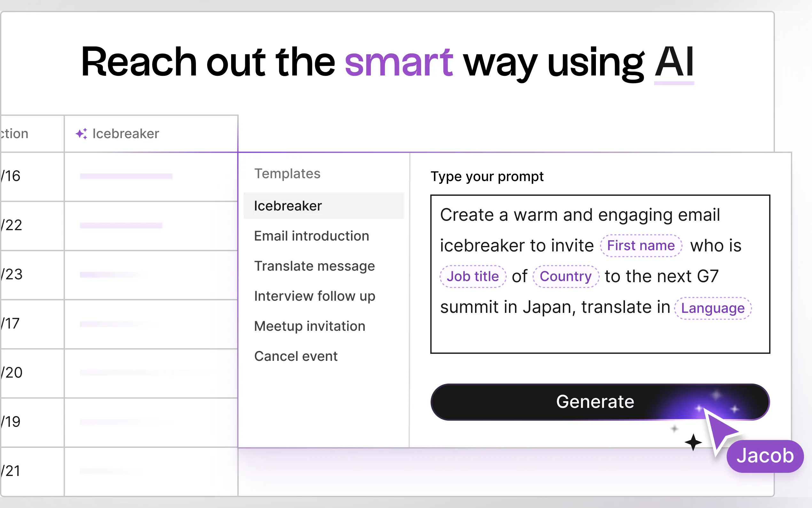Choose the Translate message template

[x=314, y=266]
